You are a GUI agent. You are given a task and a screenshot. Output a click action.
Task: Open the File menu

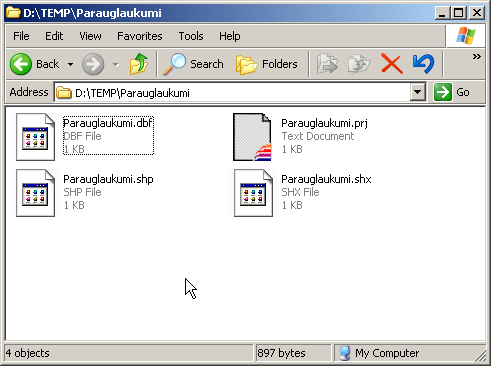[21, 36]
